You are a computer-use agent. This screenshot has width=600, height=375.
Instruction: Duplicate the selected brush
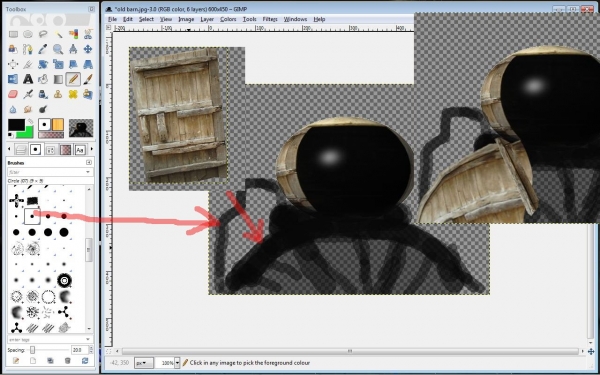pyautogui.click(x=50, y=361)
